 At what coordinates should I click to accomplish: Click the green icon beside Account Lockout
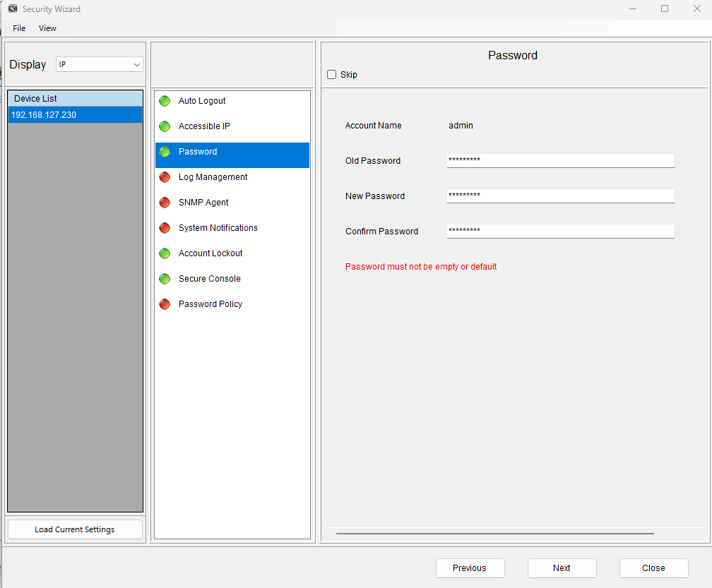click(x=165, y=253)
